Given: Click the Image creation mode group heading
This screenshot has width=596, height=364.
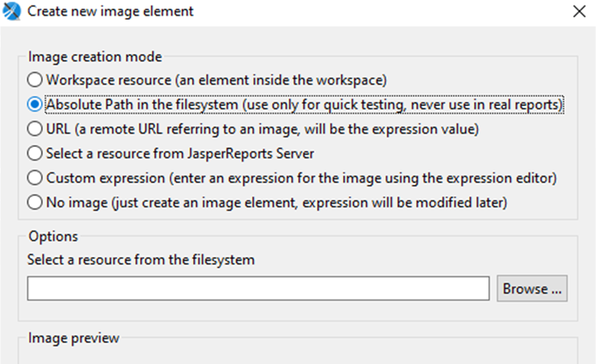Looking at the screenshot, I should click(95, 57).
